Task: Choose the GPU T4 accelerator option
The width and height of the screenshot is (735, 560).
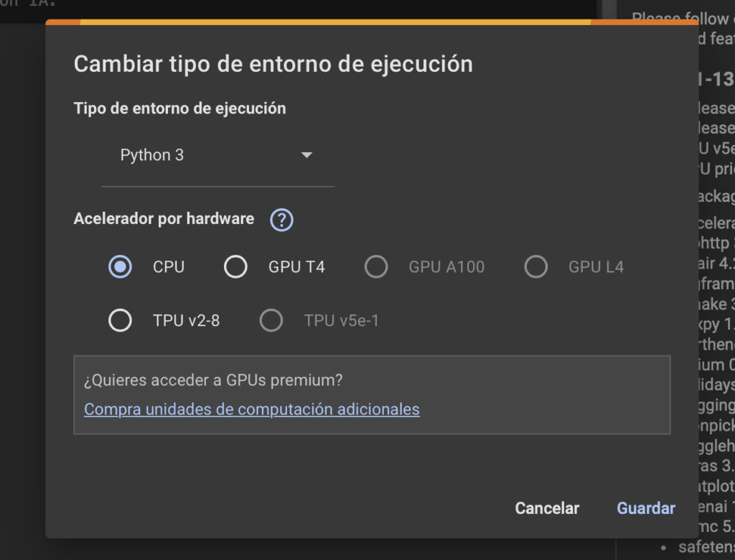Action: pos(235,266)
